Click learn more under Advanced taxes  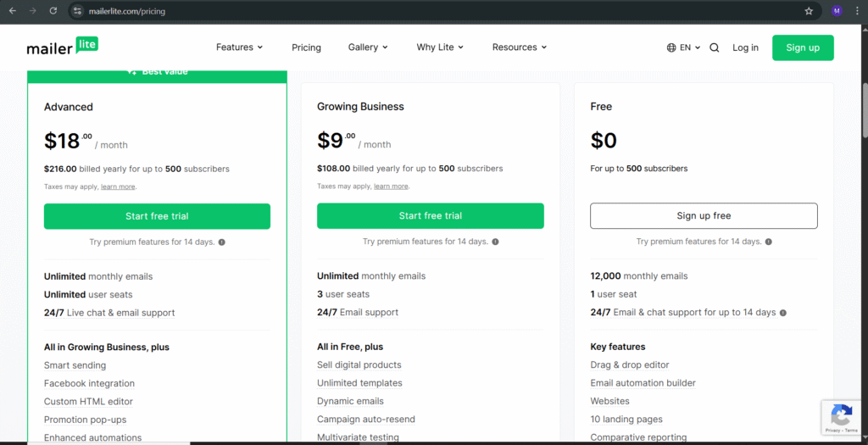[118, 187]
